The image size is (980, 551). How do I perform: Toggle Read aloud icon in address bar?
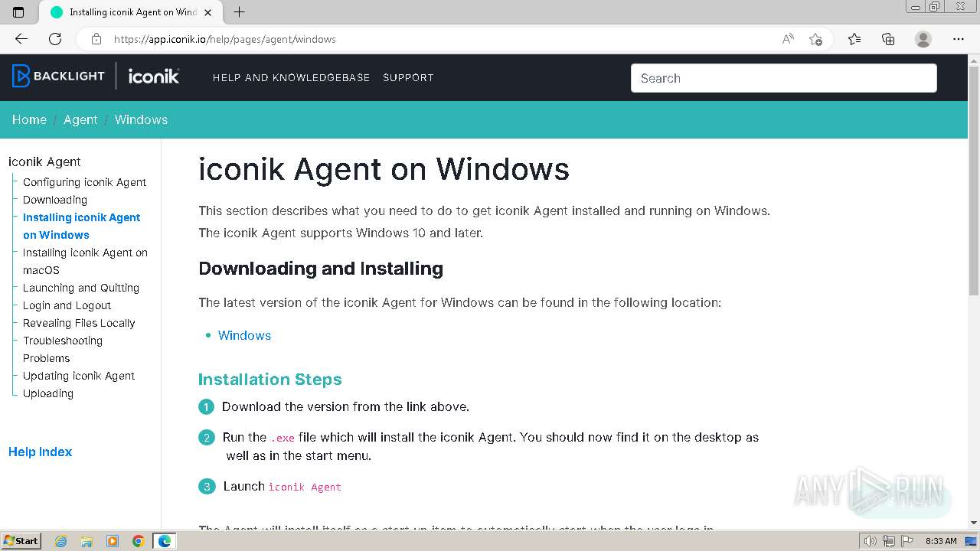pos(788,39)
